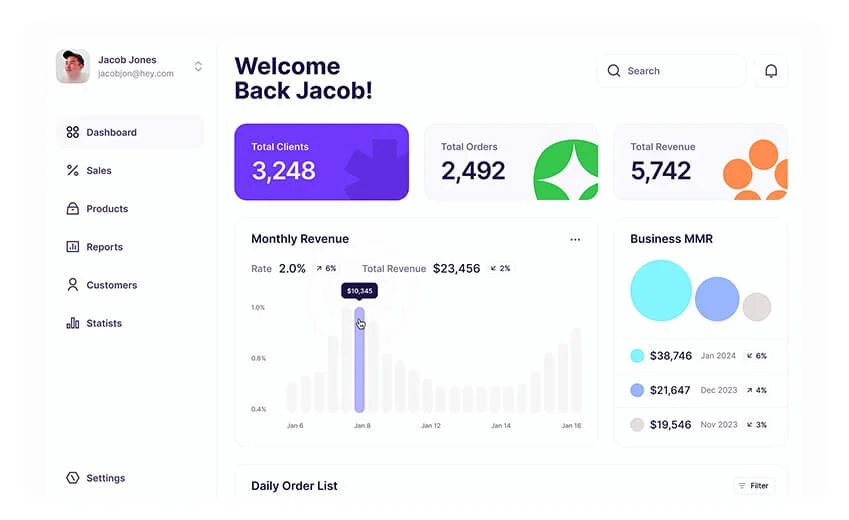Open the Monthly Revenue three-dot menu
The height and width of the screenshot is (520, 849).
575,240
